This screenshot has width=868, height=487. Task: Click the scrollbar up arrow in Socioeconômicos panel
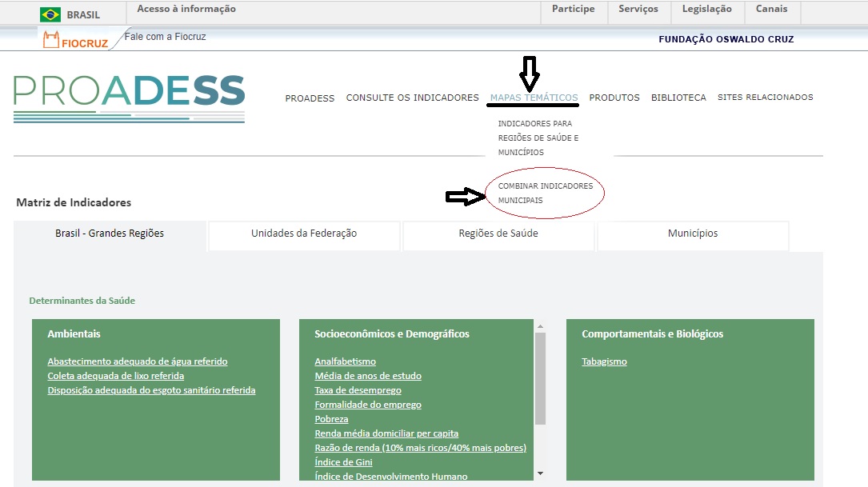pyautogui.click(x=540, y=326)
